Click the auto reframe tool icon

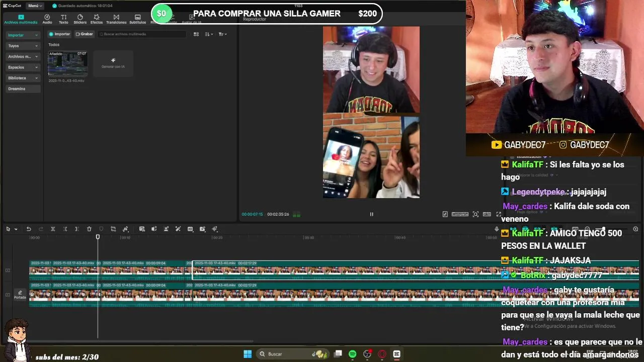pos(126,229)
